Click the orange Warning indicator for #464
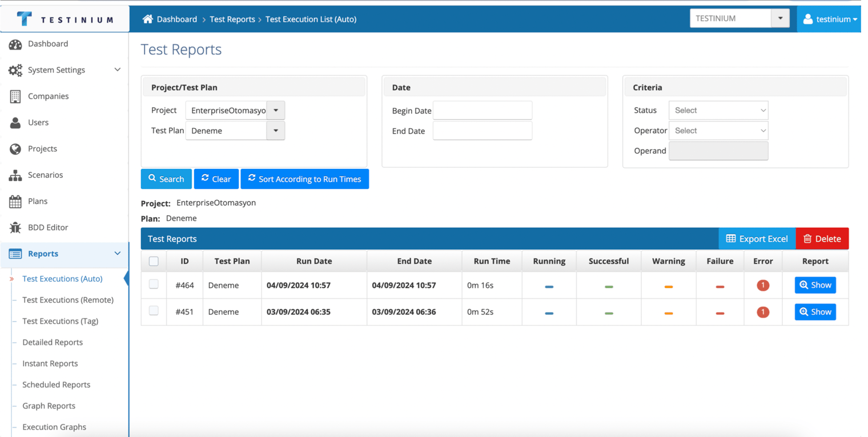868x437 pixels. coord(669,286)
